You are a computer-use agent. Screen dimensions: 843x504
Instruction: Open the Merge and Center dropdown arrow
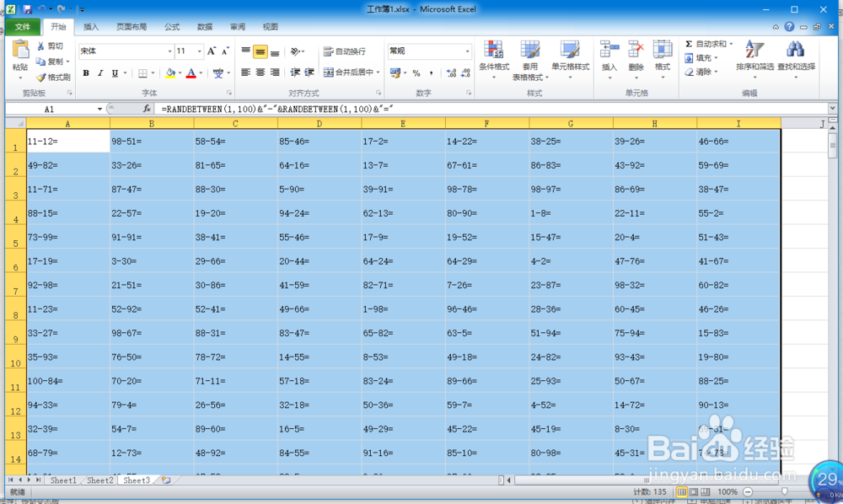[379, 72]
